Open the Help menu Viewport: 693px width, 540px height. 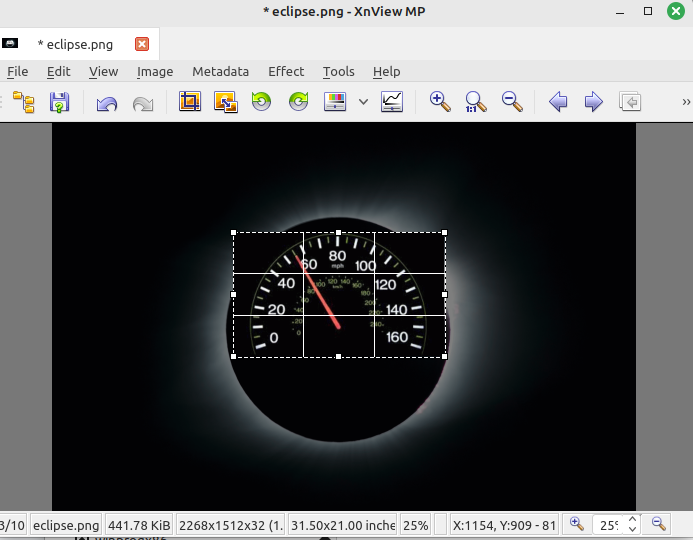pyautogui.click(x=387, y=72)
